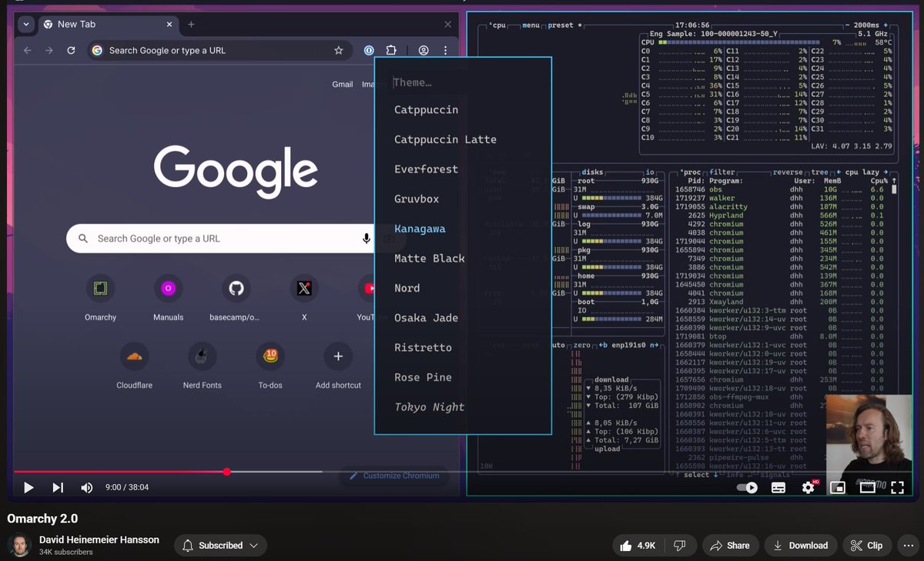Screen dimensions: 924x561
Task: Open the player settings gear
Action: [808, 487]
